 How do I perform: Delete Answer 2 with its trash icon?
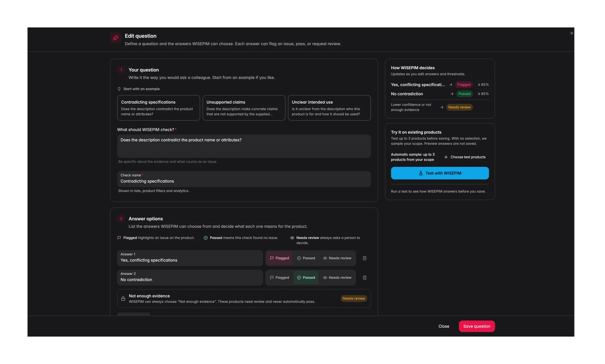(x=365, y=277)
